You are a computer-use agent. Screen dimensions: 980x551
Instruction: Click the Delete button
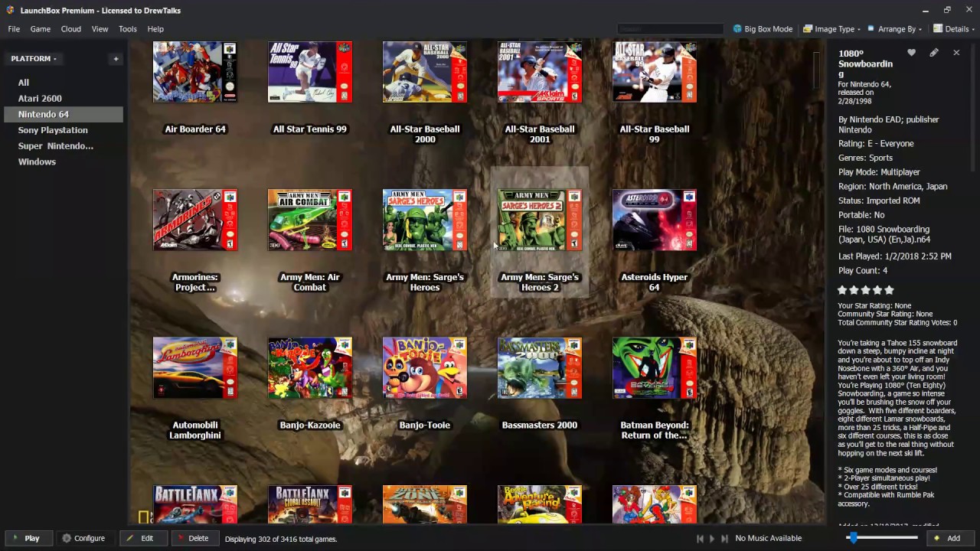coord(194,539)
